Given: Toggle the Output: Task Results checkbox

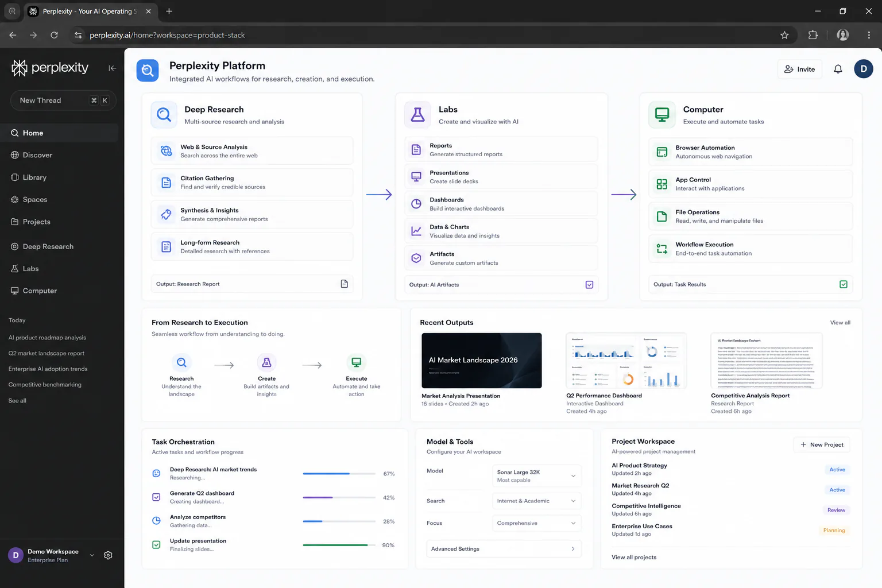Looking at the screenshot, I should [x=844, y=284].
